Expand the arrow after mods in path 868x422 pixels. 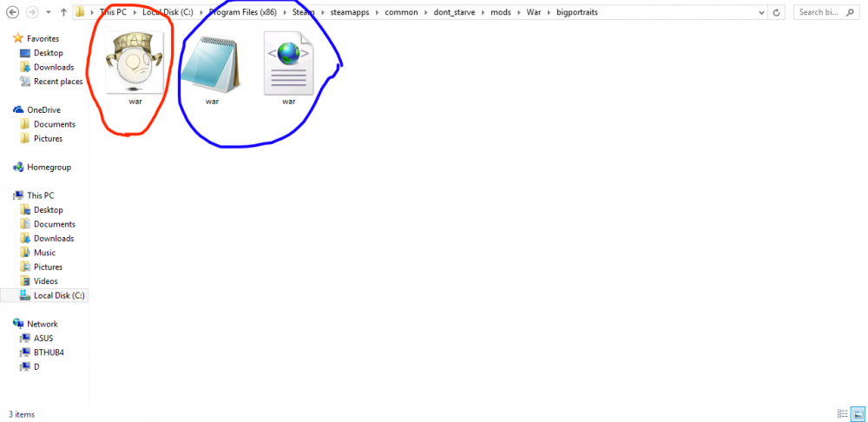[519, 12]
